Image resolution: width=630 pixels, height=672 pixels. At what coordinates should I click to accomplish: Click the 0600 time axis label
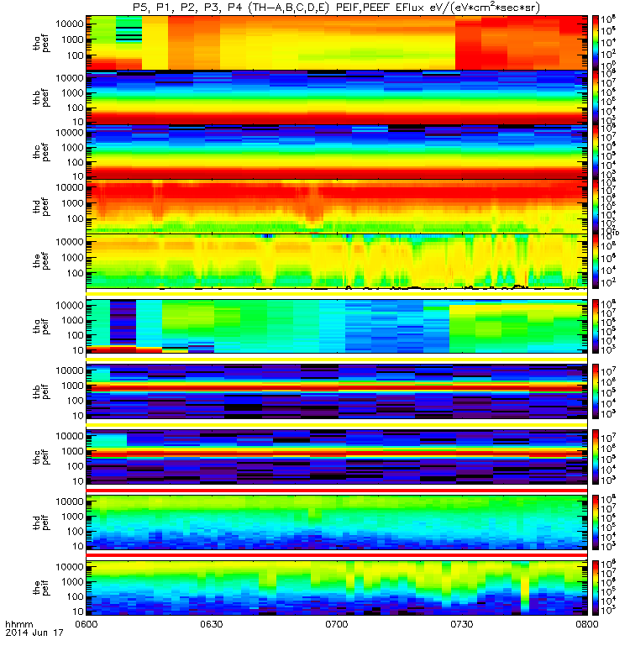[87, 624]
